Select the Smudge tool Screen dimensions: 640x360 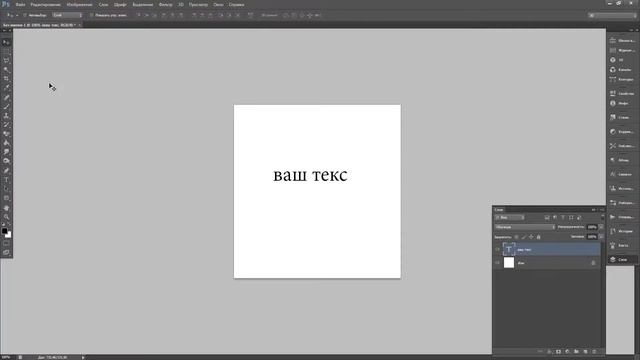tap(6, 152)
